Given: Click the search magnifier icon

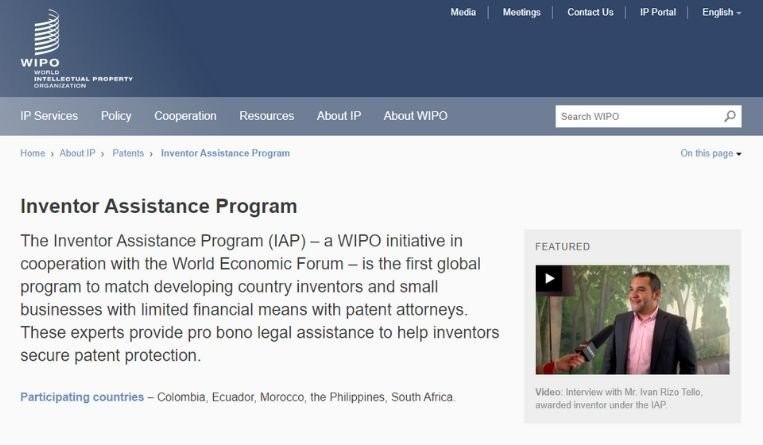Looking at the screenshot, I should [729, 116].
